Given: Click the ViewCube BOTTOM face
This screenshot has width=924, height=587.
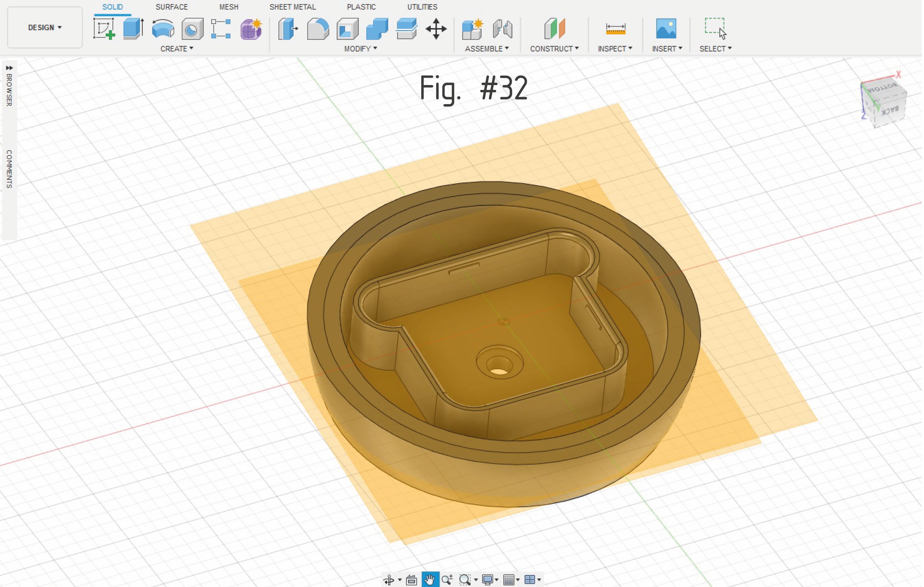Looking at the screenshot, I should [883, 88].
